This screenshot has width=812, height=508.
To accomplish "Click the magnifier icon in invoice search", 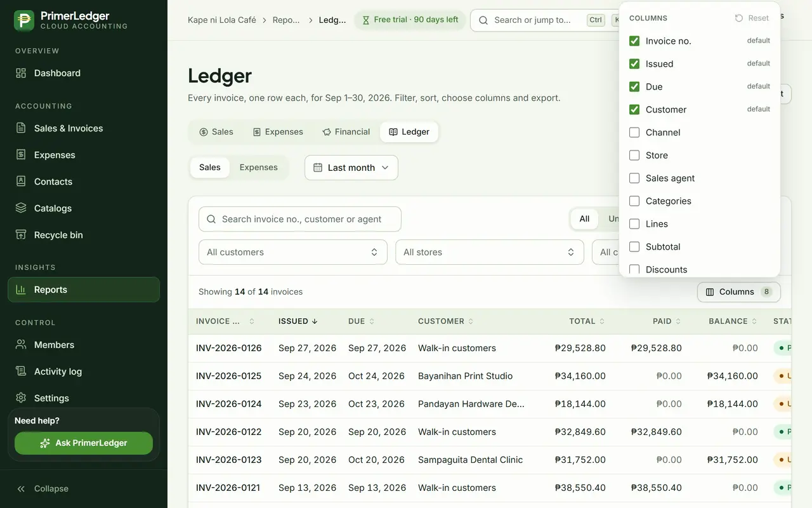I will (x=212, y=219).
